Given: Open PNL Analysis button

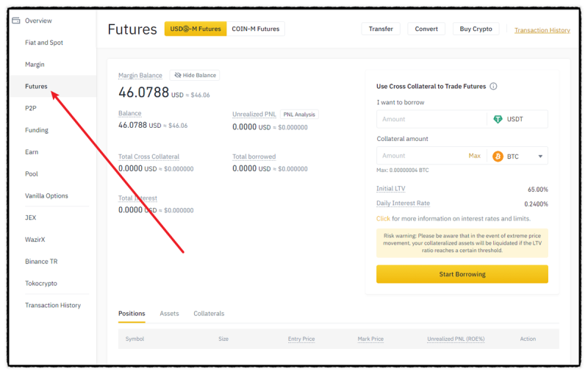Looking at the screenshot, I should point(299,115).
